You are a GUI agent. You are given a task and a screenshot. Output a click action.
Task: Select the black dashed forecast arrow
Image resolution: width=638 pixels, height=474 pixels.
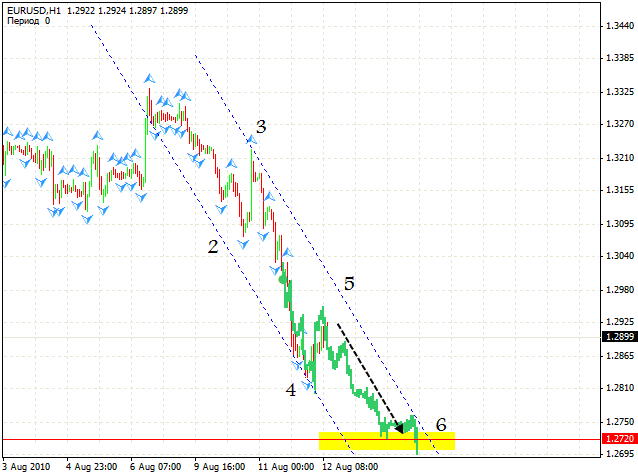coord(370,378)
